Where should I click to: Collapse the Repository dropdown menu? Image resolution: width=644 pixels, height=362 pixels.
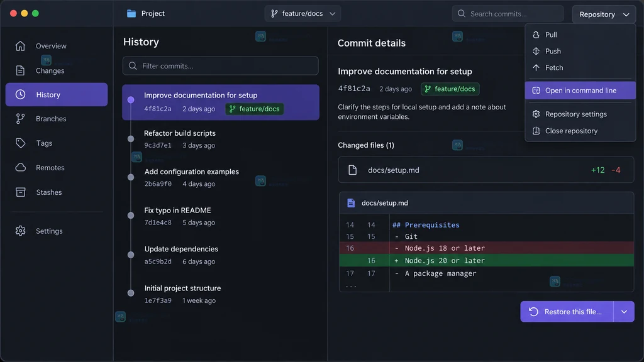pyautogui.click(x=604, y=14)
